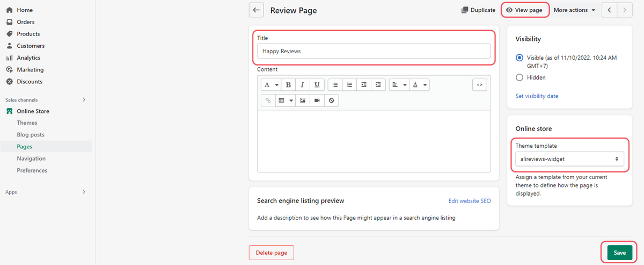Viewport: 644px width, 265px height.
Task: Open Orders from the sidebar
Action: point(26,22)
